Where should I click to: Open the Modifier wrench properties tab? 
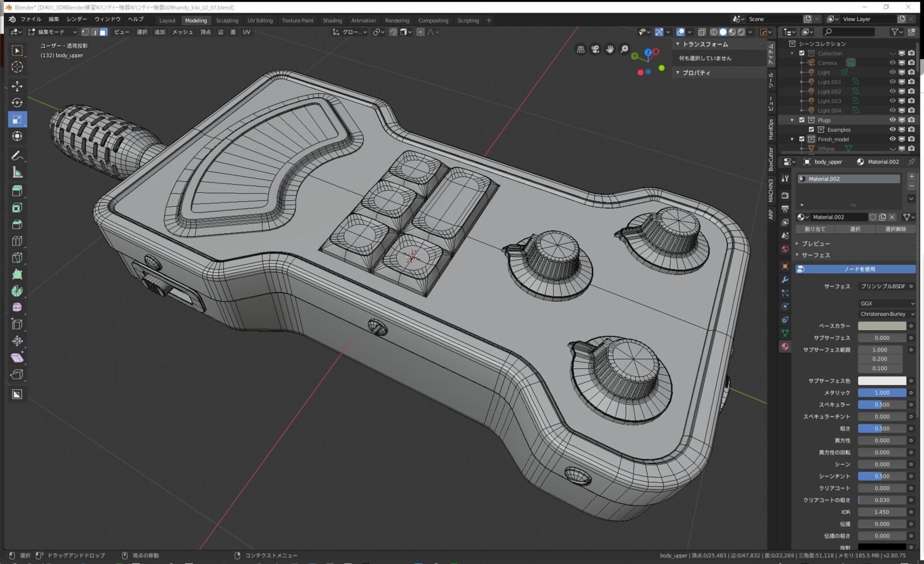785,279
